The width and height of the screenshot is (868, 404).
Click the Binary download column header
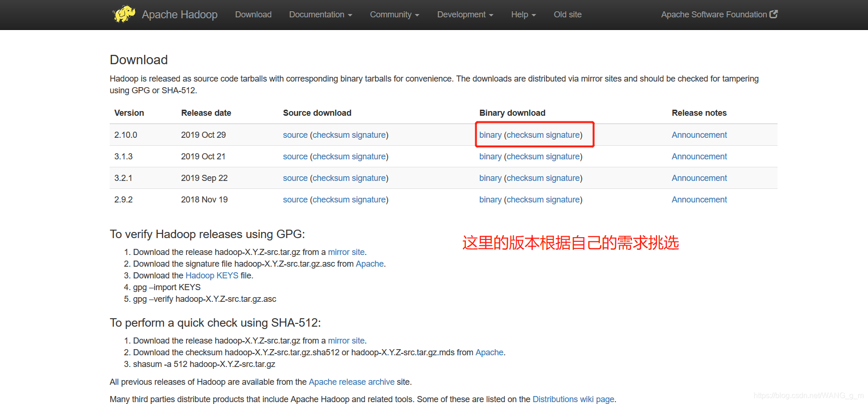[512, 113]
